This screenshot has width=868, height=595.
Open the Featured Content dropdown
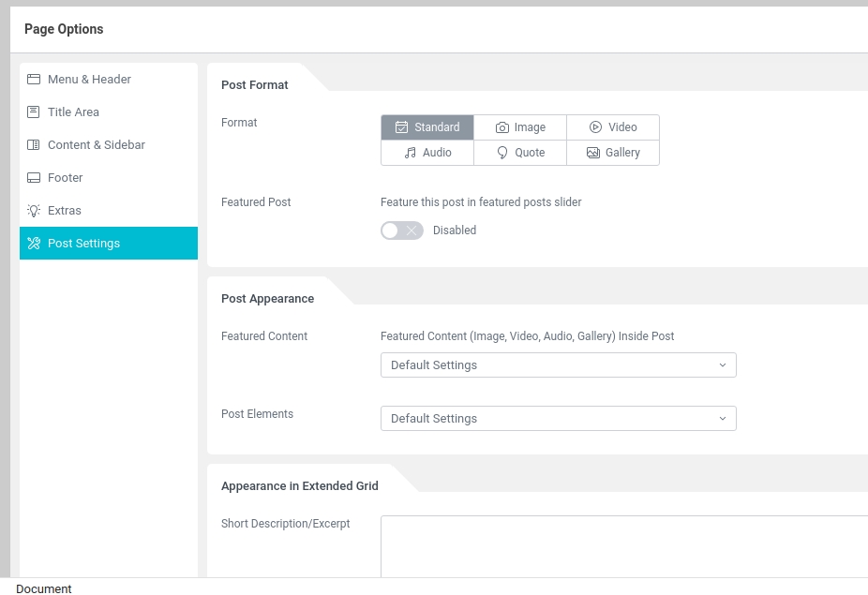(x=558, y=365)
